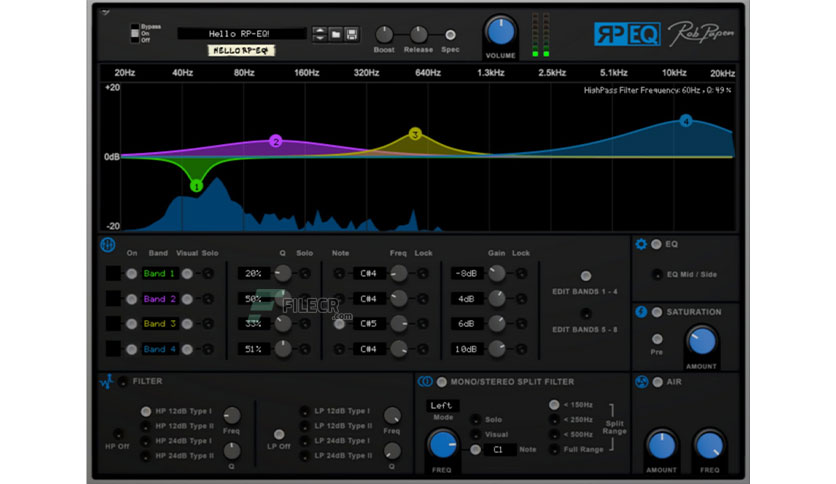Viewport: 836px width, 484px height.
Task: Toggle the Bypass/On/Off switch
Action: coord(135,33)
